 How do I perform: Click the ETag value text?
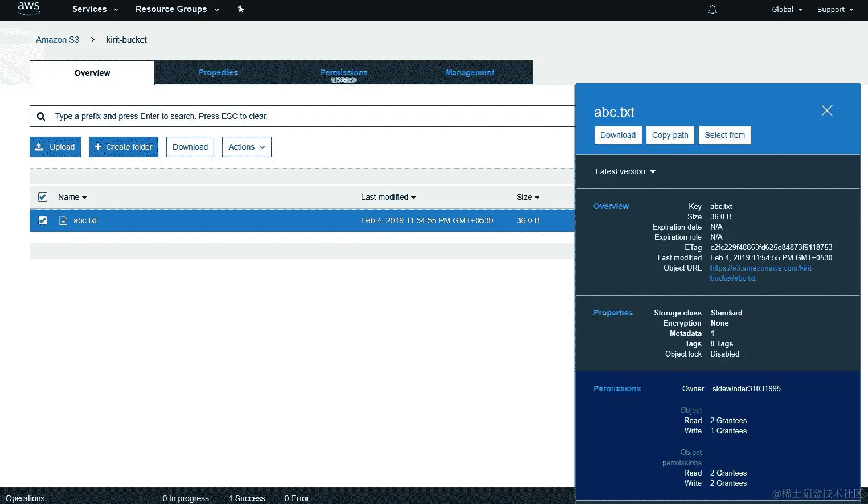771,247
